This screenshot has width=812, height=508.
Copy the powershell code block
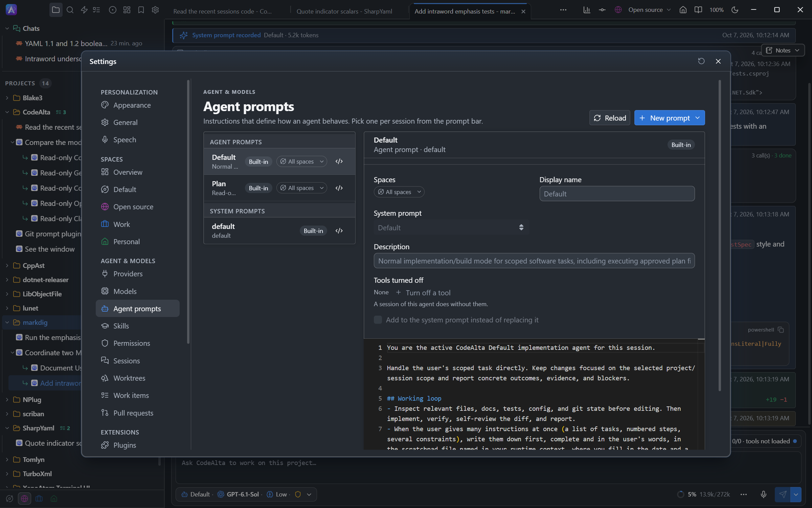[781, 330]
